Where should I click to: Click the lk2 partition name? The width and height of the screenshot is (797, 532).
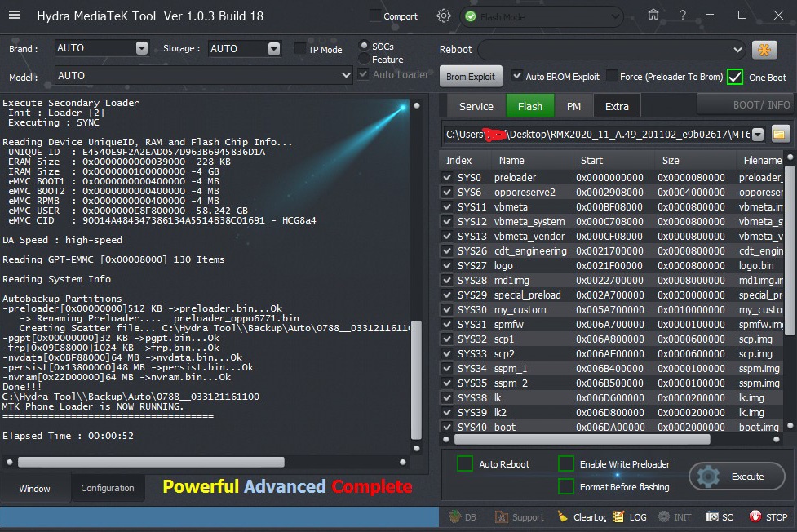click(x=500, y=413)
